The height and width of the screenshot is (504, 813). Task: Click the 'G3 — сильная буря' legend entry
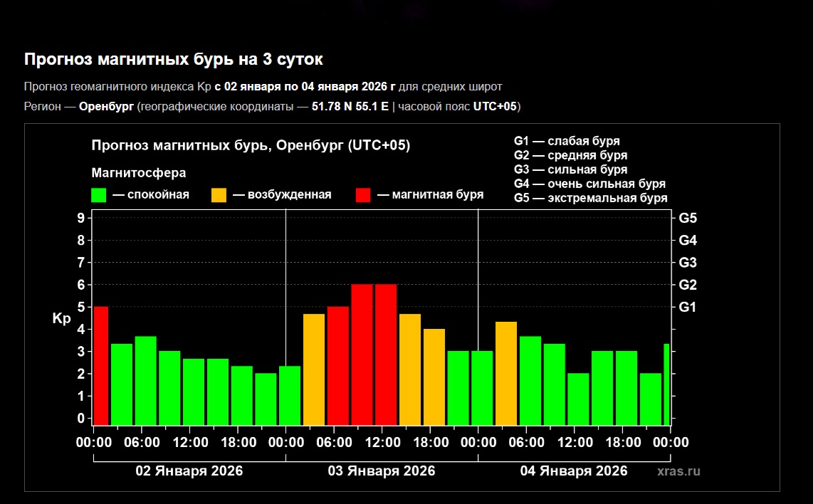point(570,169)
